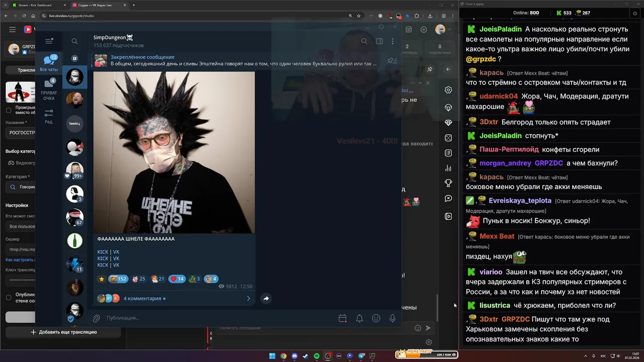Image resolution: width=644 pixels, height=362 pixels.
Task: Toggle the burger reaction with 152
Action: pyautogui.click(x=118, y=279)
